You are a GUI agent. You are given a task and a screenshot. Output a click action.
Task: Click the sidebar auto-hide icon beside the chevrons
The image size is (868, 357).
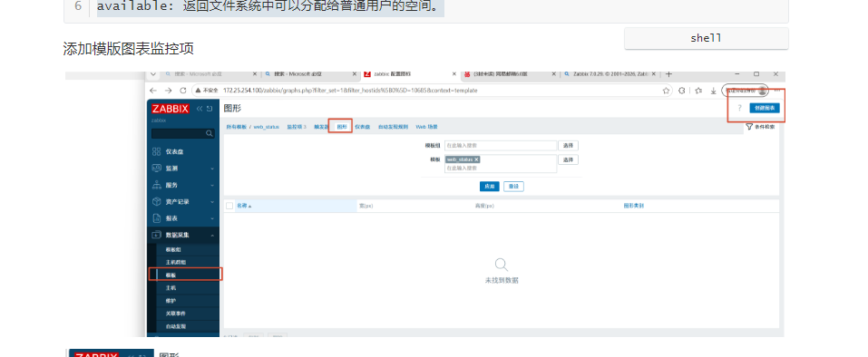pos(210,109)
